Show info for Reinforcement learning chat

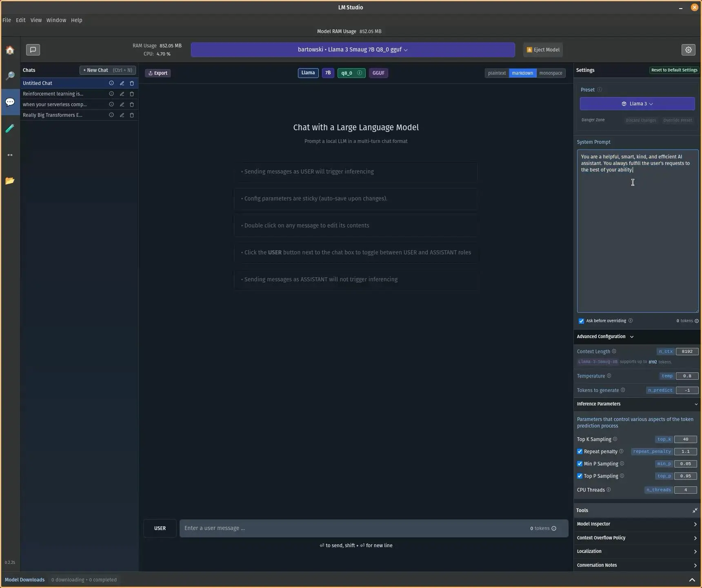[111, 94]
